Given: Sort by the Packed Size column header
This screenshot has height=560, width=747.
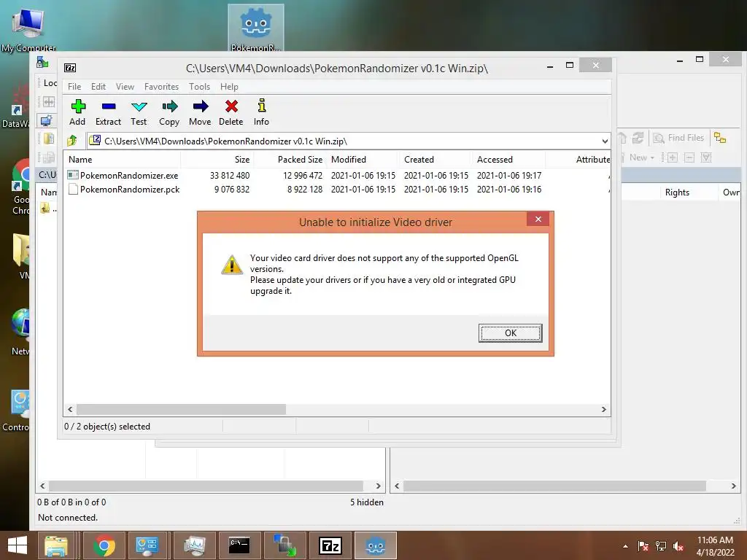Looking at the screenshot, I should coord(290,160).
